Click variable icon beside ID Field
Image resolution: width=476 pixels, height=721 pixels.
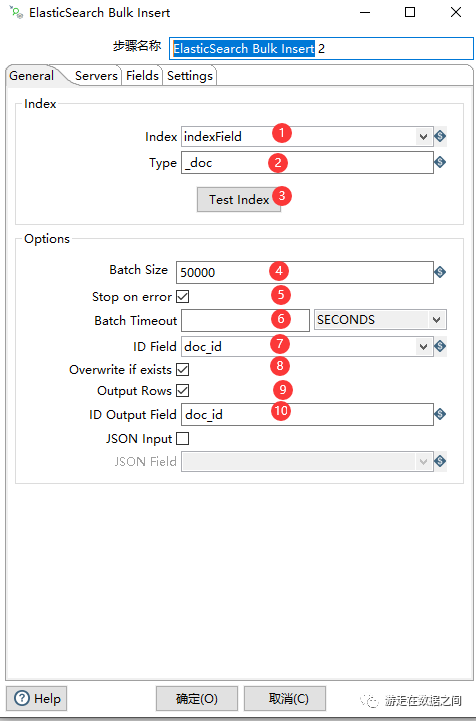(440, 346)
